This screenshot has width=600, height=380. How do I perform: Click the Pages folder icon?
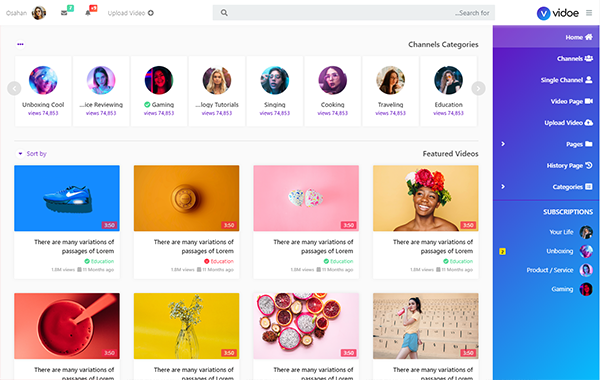pos(589,144)
